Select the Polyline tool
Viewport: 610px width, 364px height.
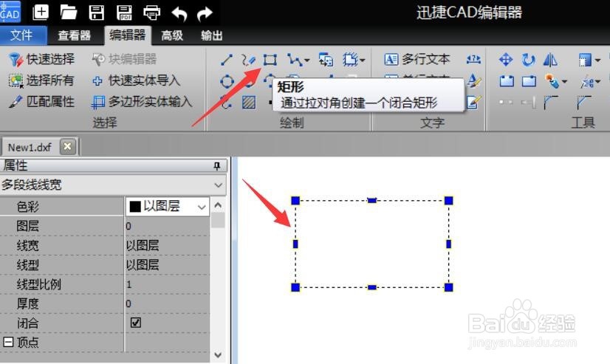pos(295,60)
